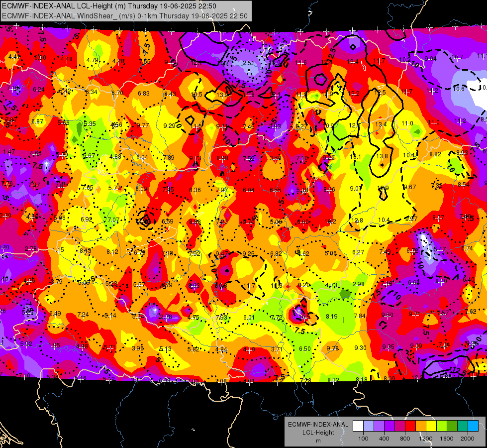Click the wind shear value '7.84'
Viewport: 487px width, 448px height.
point(360,316)
